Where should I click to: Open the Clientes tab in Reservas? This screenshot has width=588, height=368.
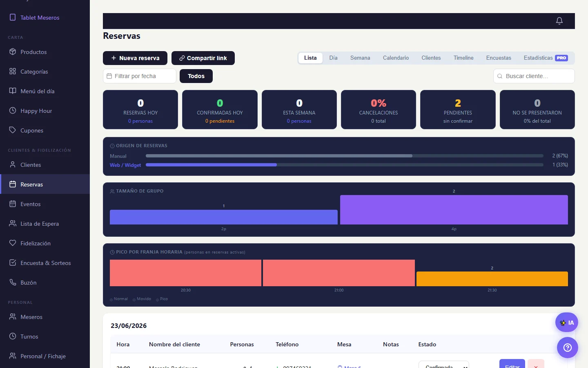click(x=431, y=58)
